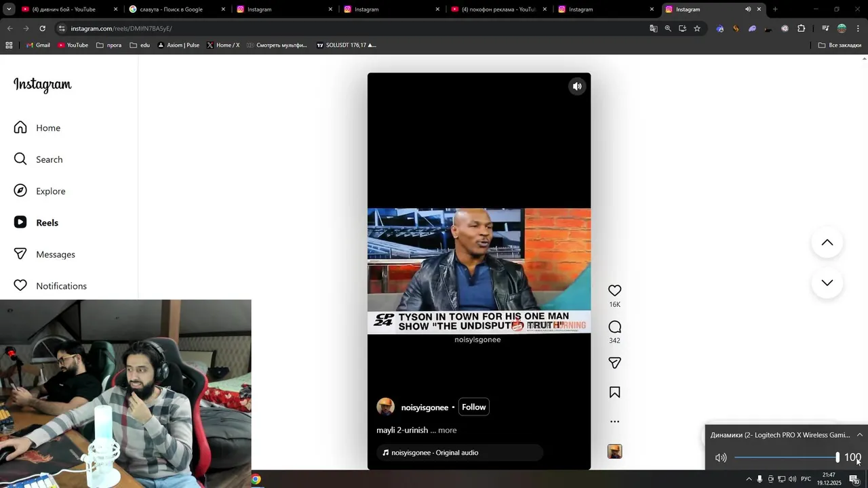
Task: Expand audio device list chevron
Action: pos(859,435)
